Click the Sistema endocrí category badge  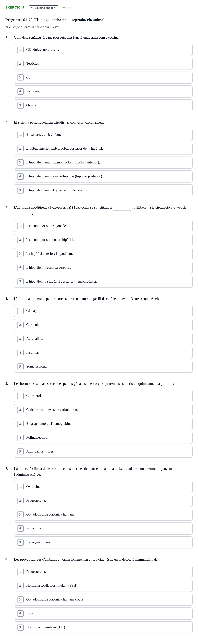(x=44, y=8)
